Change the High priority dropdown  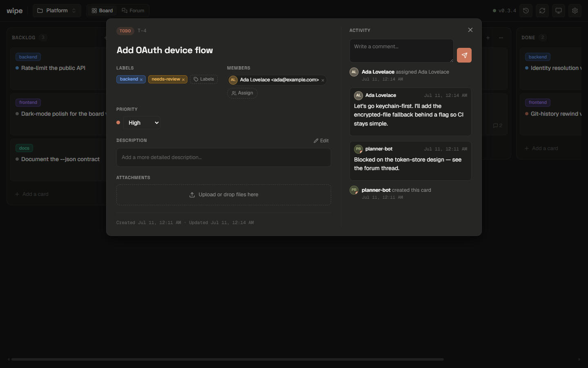142,123
